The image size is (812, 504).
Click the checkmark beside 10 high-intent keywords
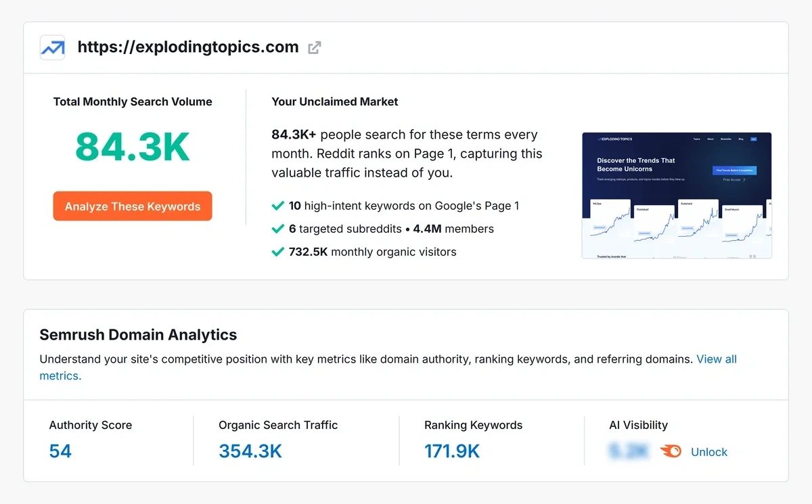point(277,206)
